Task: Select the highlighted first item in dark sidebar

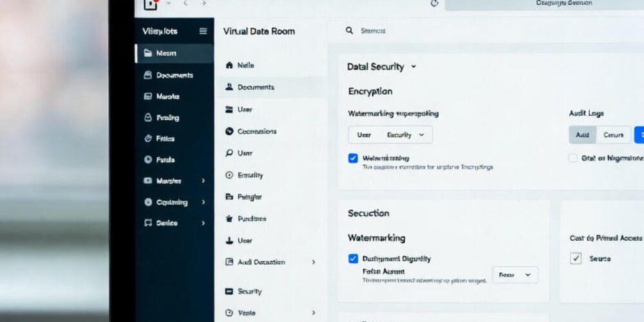Action: pyautogui.click(x=174, y=53)
